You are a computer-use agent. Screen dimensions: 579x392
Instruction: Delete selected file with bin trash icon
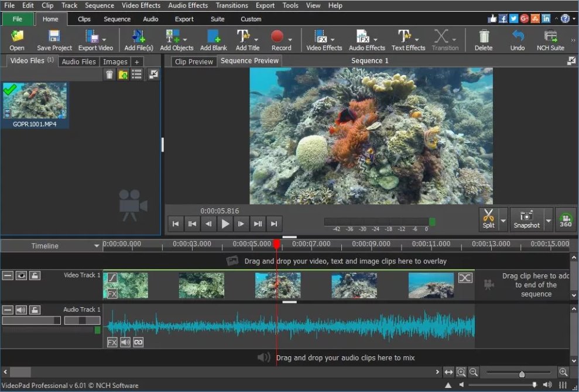[x=109, y=74]
